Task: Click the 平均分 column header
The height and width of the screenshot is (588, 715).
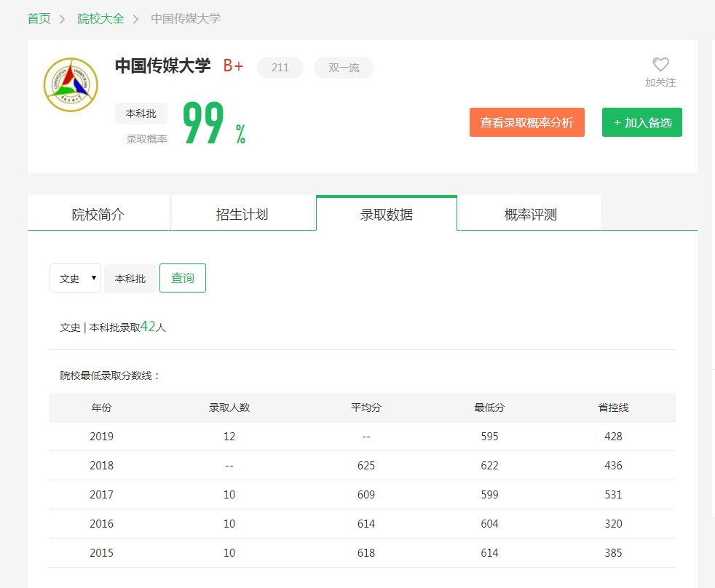Action: (x=366, y=408)
